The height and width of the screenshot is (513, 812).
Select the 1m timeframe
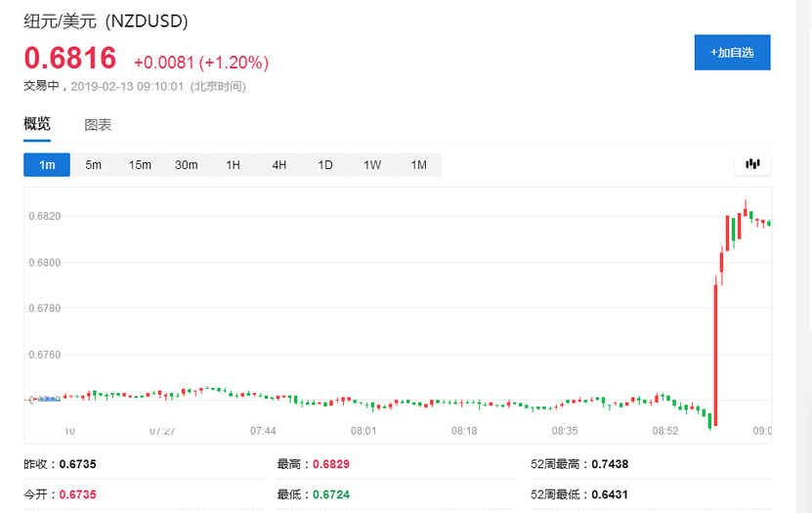tap(47, 165)
